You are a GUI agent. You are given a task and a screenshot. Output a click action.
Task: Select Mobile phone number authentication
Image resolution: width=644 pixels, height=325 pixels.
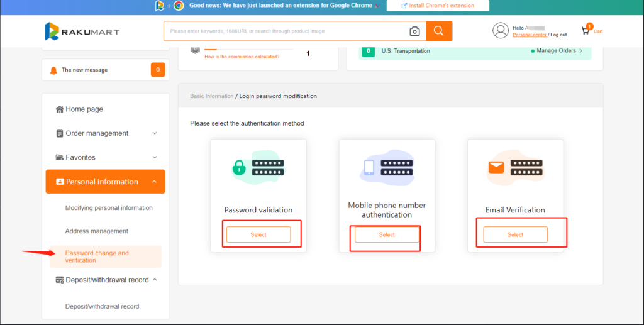pyautogui.click(x=387, y=234)
